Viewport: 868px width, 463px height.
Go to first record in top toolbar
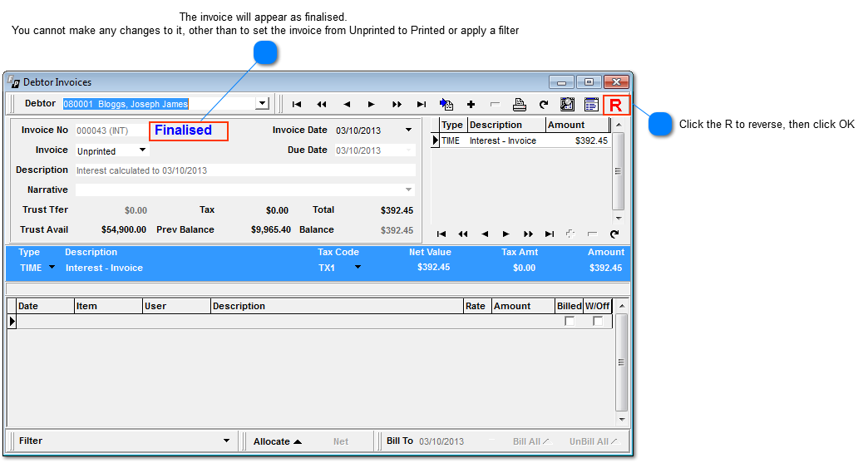[297, 105]
